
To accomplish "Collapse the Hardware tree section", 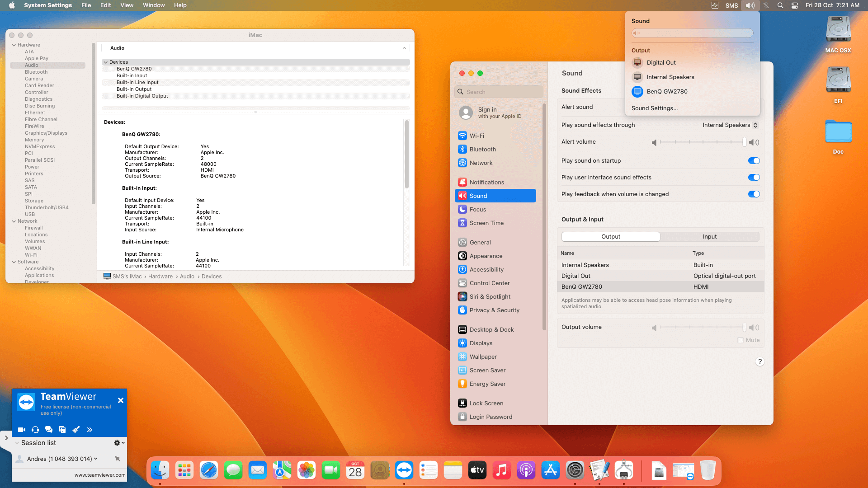I will [14, 45].
